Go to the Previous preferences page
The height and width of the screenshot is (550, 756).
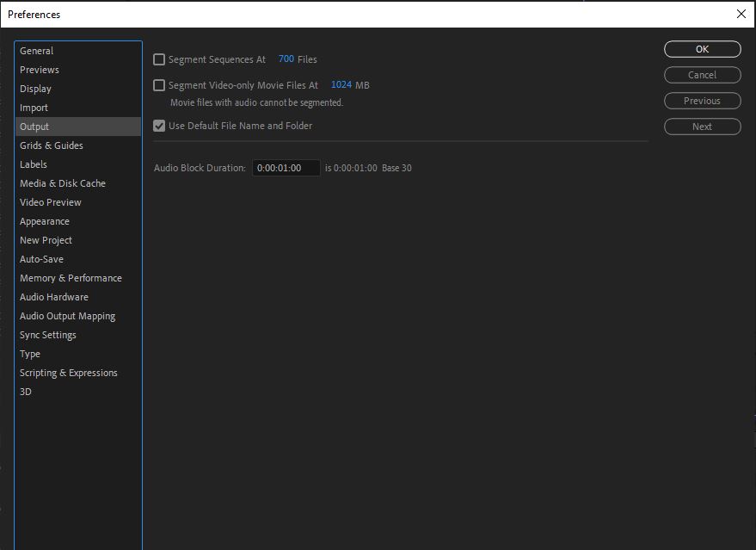pyautogui.click(x=701, y=101)
